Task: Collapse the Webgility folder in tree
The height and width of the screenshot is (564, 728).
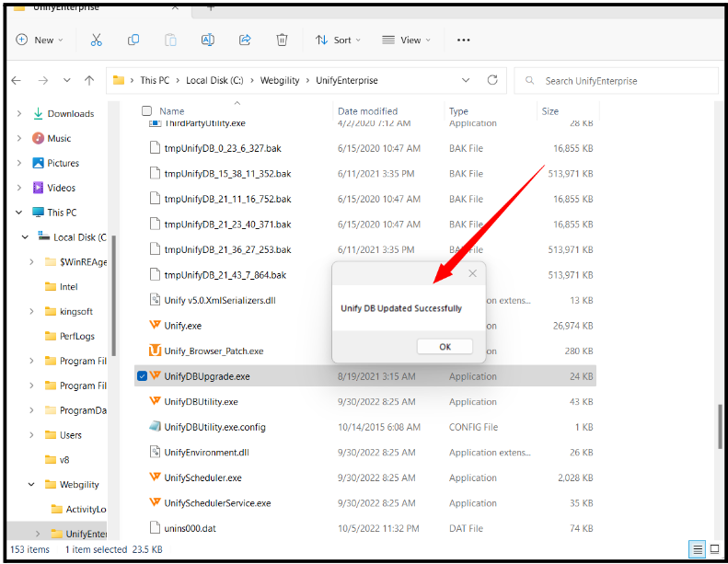Action: pos(30,484)
